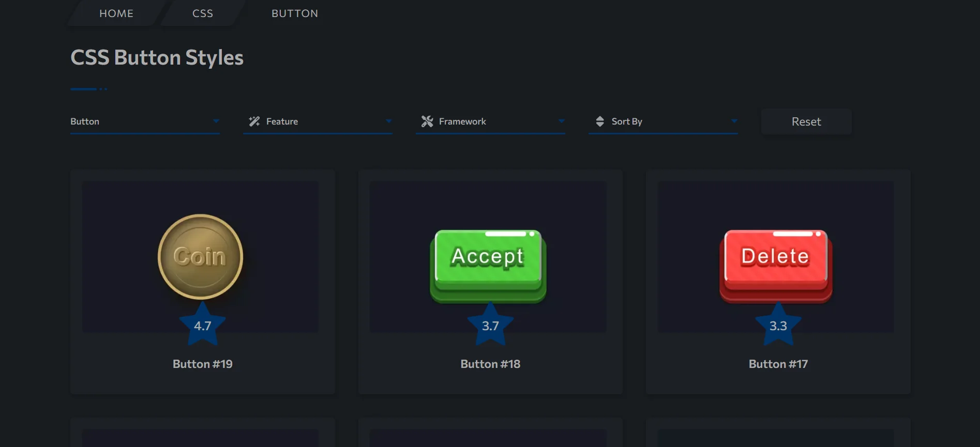Expand the Framework filter dropdown
Screen dimensions: 980x447
(x=490, y=121)
